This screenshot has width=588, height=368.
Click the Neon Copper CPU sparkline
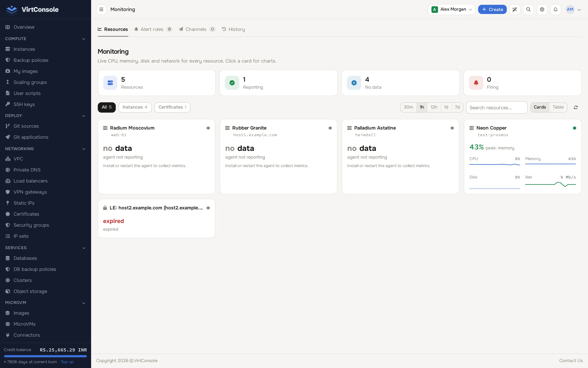pyautogui.click(x=494, y=165)
